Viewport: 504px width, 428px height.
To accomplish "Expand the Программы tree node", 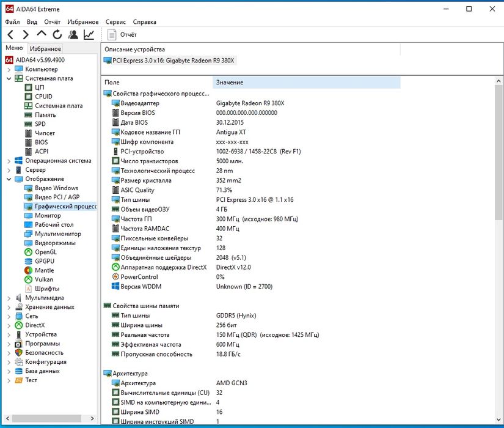I will click(x=9, y=344).
